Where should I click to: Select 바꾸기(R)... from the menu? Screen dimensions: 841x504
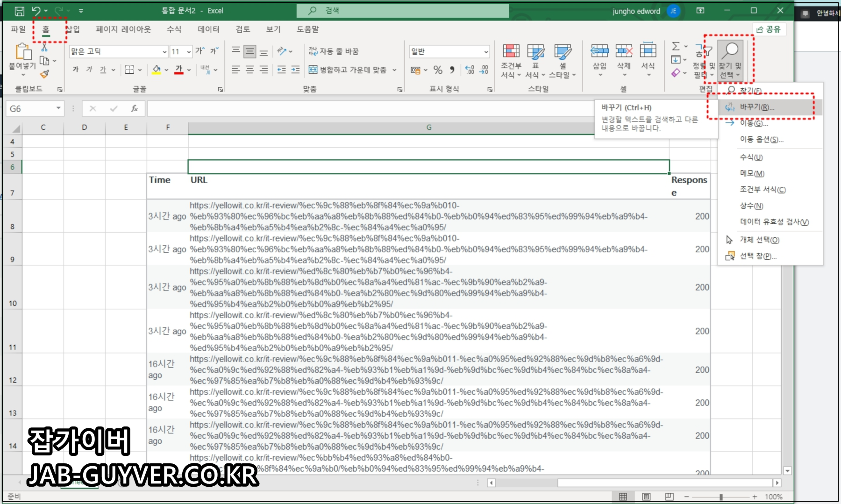point(770,107)
